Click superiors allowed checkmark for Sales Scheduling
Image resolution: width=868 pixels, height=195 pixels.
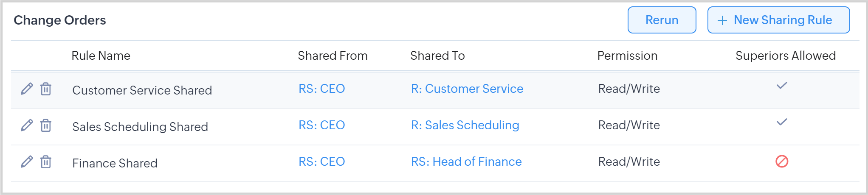pos(782,122)
